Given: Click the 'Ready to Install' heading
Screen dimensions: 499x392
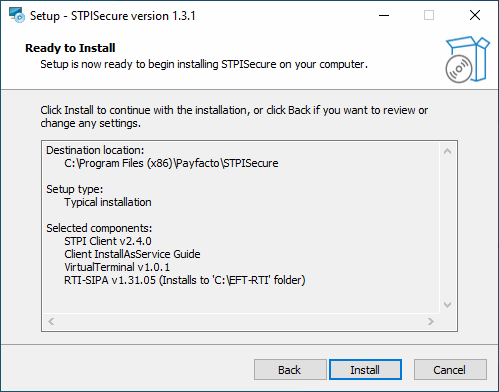Looking at the screenshot, I should pos(70,48).
